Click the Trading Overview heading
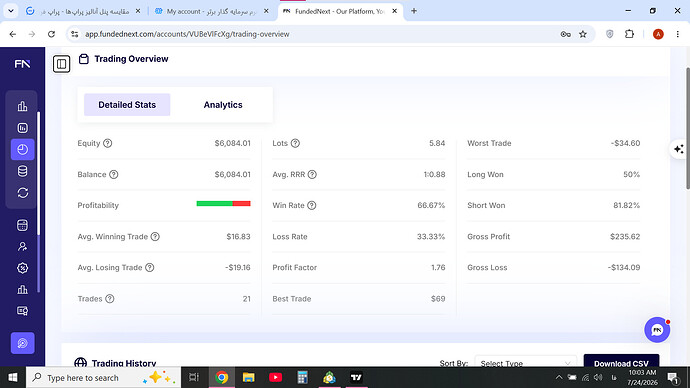Viewport: 690px width, 388px height. [x=131, y=59]
